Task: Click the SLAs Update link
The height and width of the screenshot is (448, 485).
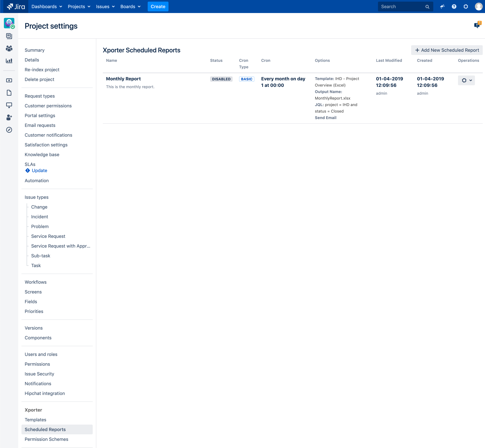Action: click(x=39, y=170)
